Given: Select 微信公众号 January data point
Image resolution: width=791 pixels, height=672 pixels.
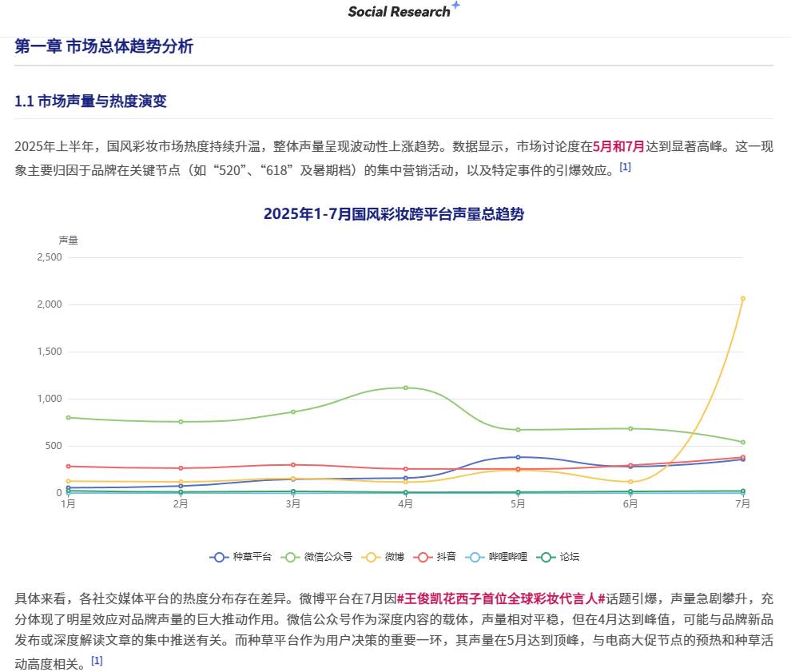Looking at the screenshot, I should (69, 418).
